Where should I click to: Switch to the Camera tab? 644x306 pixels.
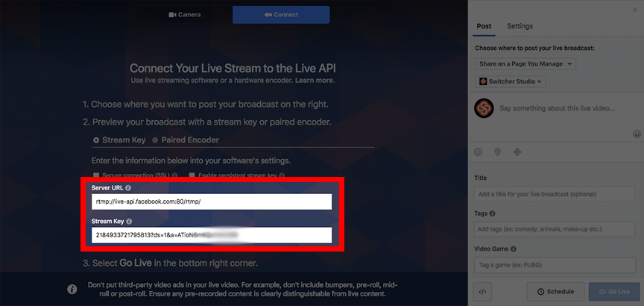tap(184, 15)
